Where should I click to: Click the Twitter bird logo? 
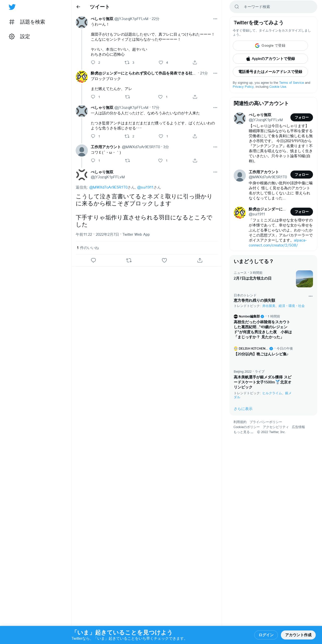coord(12,7)
